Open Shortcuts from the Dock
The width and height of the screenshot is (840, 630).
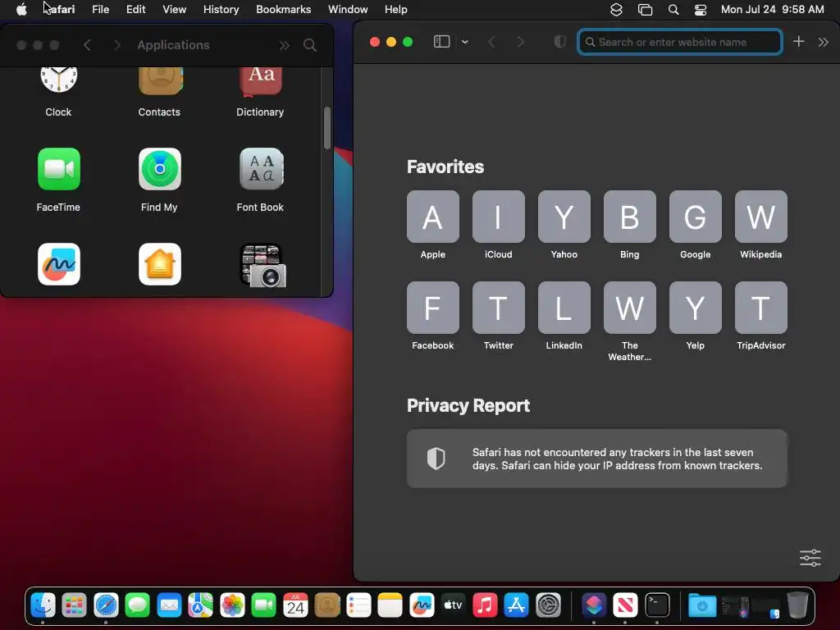pos(594,605)
